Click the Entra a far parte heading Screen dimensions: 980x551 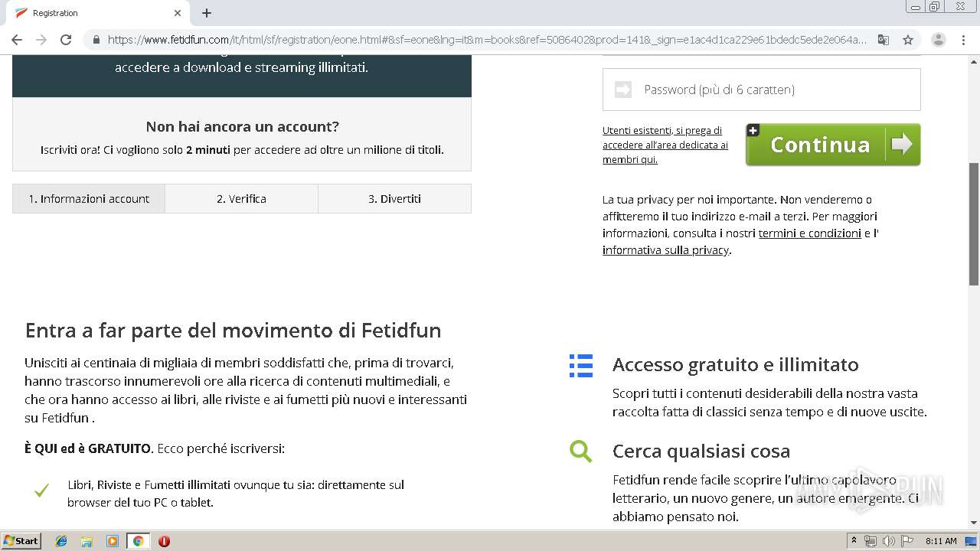(x=233, y=331)
